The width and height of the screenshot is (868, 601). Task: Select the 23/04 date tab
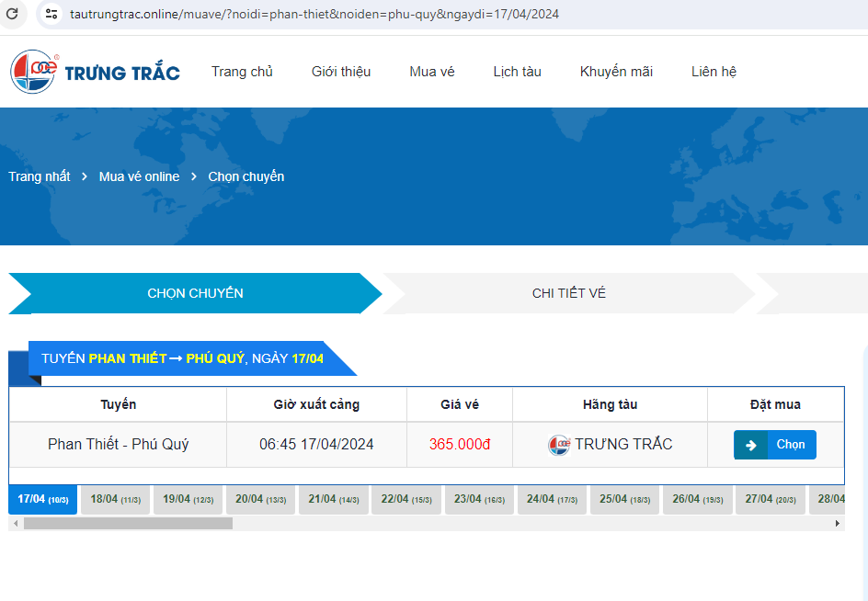[479, 499]
